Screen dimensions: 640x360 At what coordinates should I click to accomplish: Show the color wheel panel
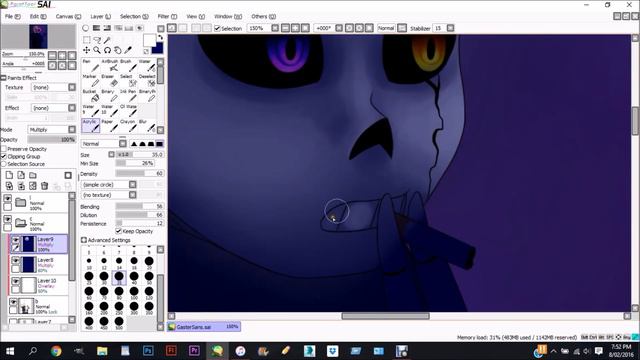[x=85, y=28]
